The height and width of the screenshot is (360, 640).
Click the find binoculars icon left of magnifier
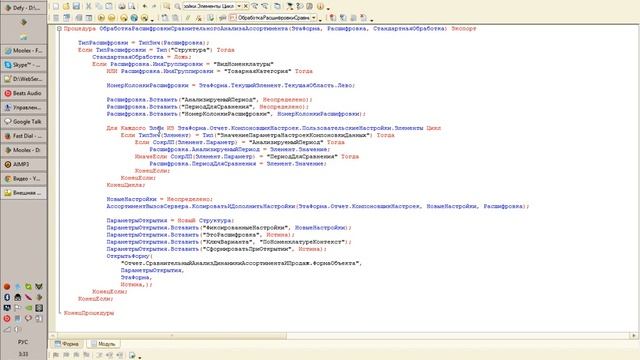167,6
